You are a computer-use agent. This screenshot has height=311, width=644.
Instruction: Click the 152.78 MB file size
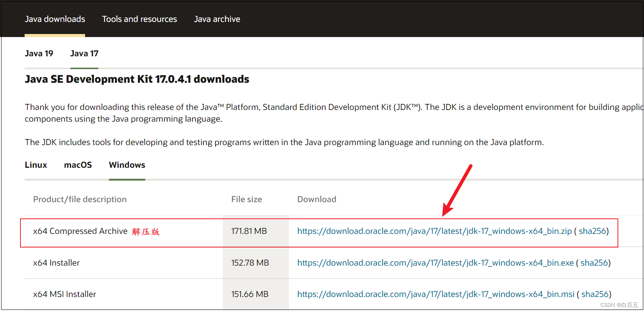[250, 263]
